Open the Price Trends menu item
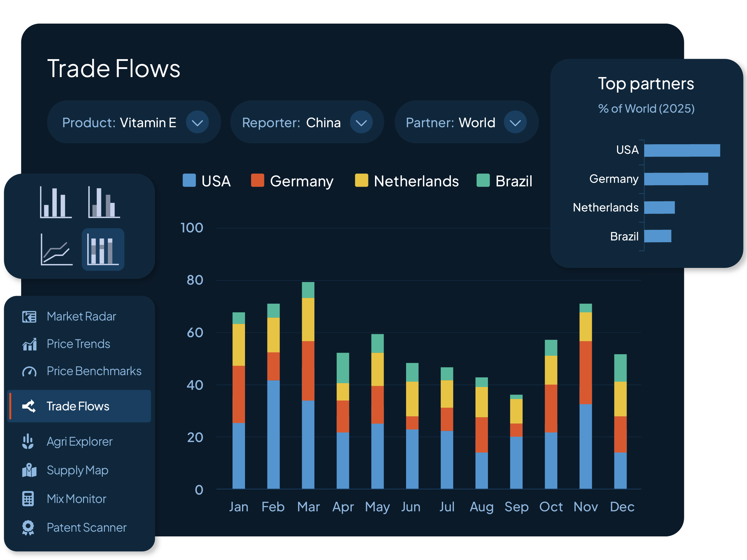The height and width of the screenshot is (560, 747). tap(78, 344)
